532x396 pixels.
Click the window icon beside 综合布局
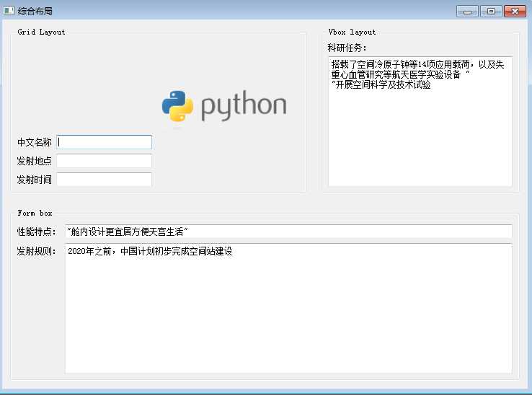coord(9,11)
